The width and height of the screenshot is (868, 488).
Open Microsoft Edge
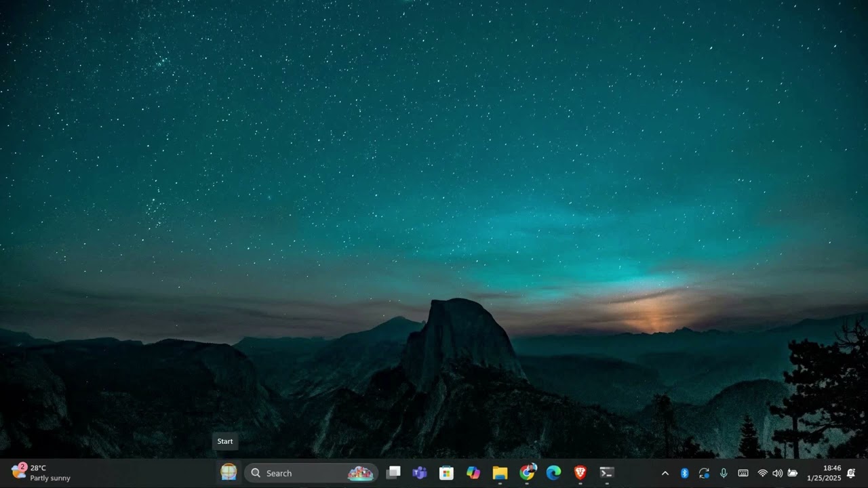tap(553, 473)
